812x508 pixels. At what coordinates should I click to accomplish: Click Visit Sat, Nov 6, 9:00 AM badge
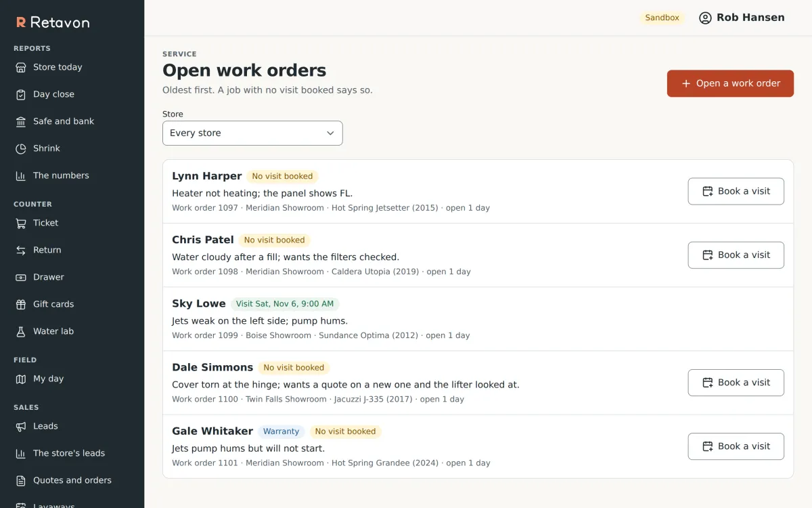285,304
